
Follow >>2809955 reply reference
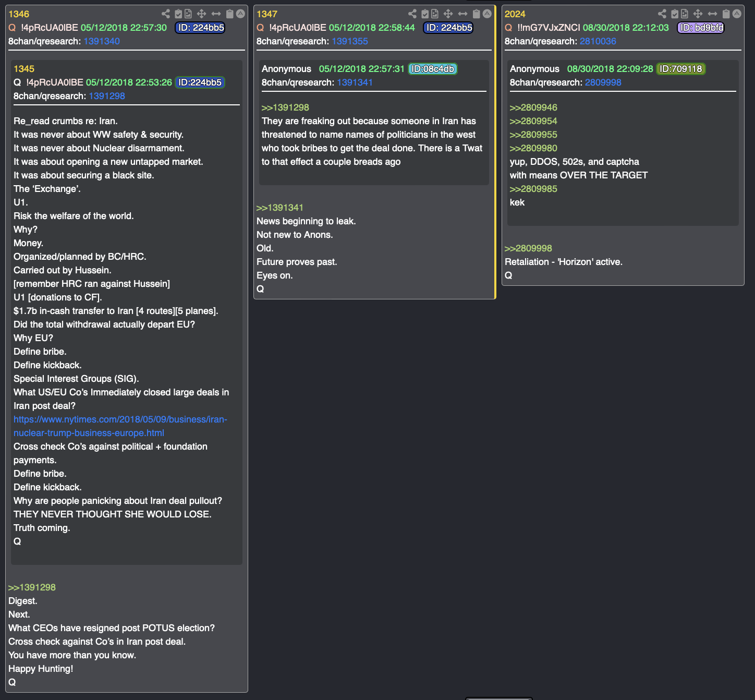tap(533, 135)
